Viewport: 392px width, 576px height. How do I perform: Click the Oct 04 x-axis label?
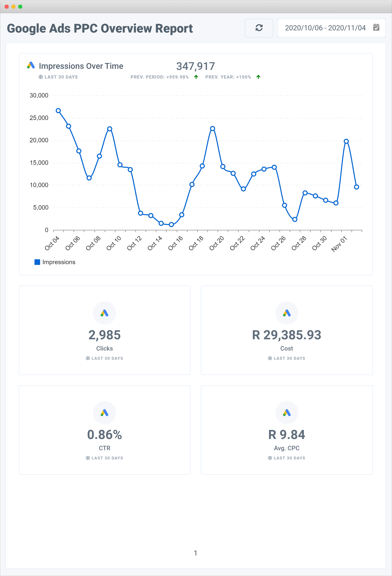52,243
